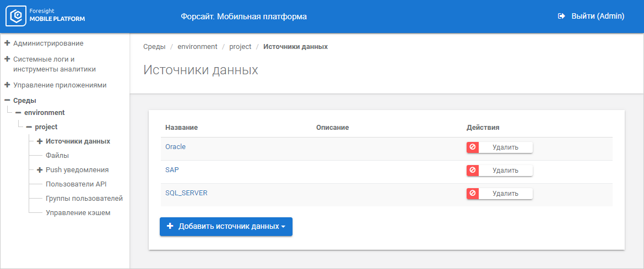Screen dimensions: 644x269
Task: Expand Push уведомления tree item
Action: [40, 170]
